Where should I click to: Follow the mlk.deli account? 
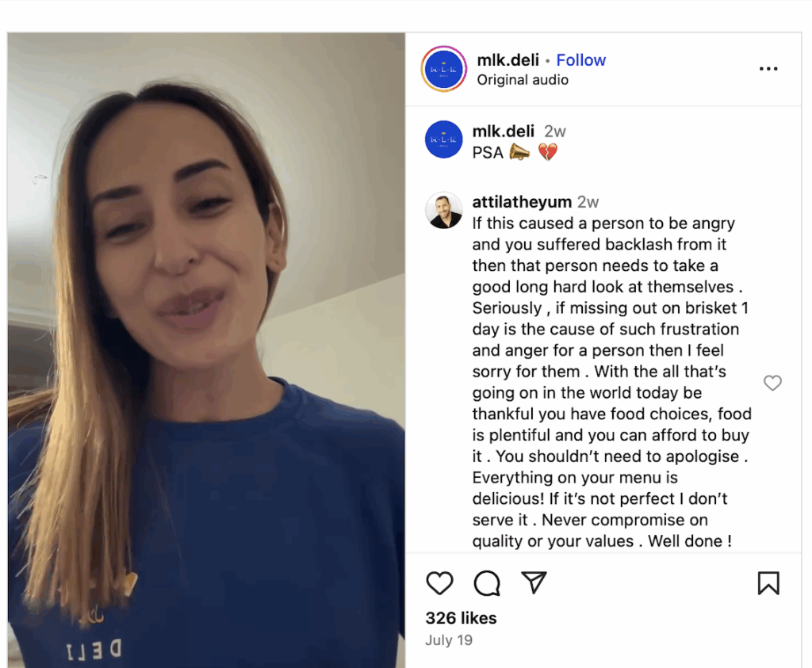click(581, 60)
